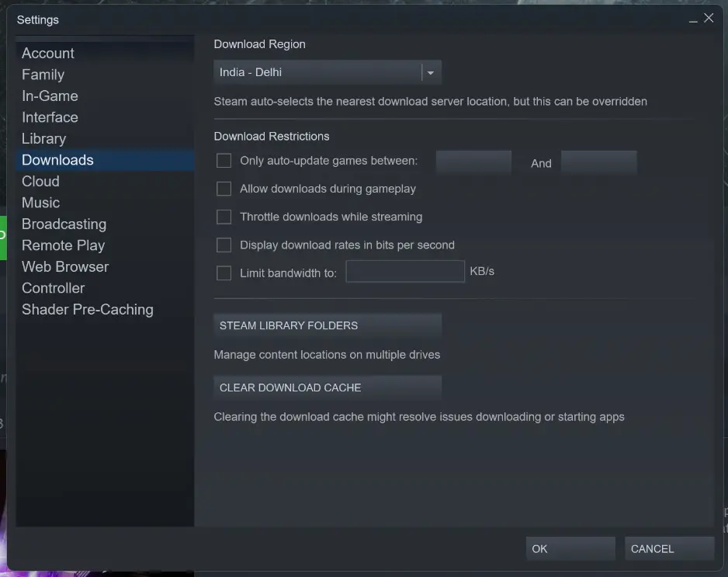This screenshot has height=577, width=728.
Task: Open the Download Region dropdown
Action: pyautogui.click(x=430, y=72)
